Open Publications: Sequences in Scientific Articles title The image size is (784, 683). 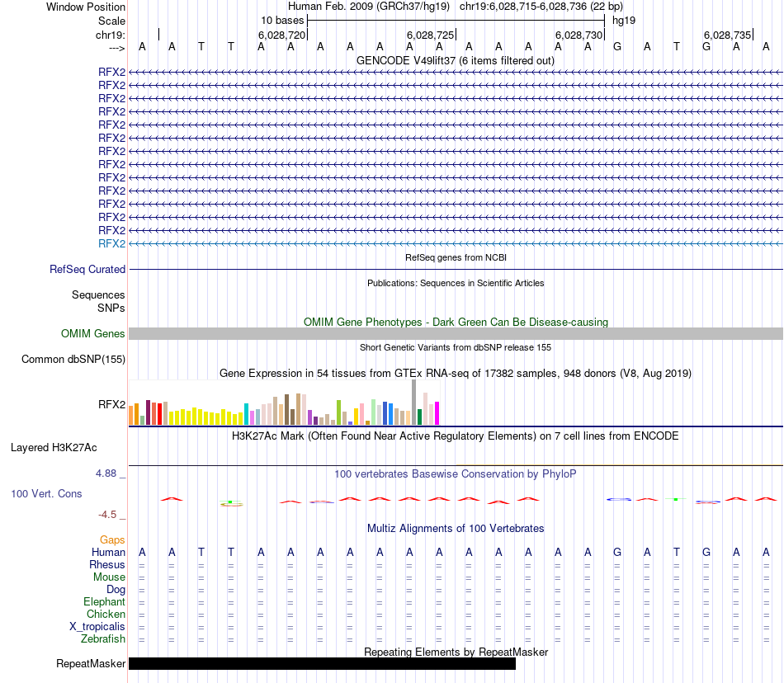[456, 283]
